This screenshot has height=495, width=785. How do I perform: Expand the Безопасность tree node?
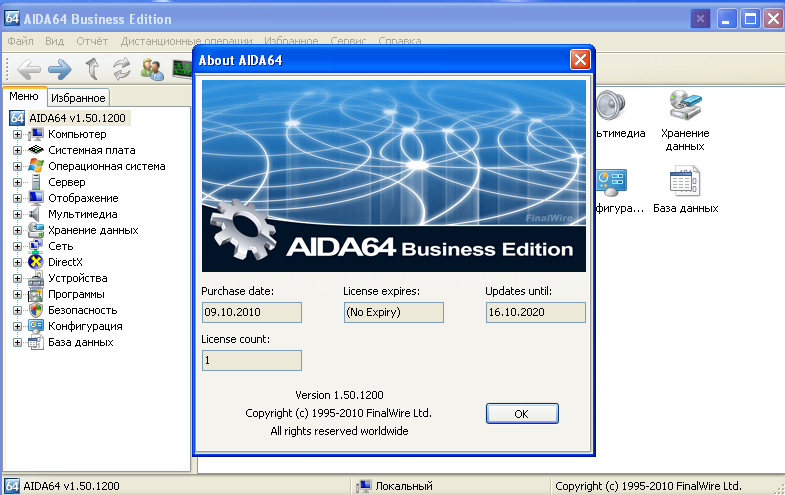tap(17, 310)
